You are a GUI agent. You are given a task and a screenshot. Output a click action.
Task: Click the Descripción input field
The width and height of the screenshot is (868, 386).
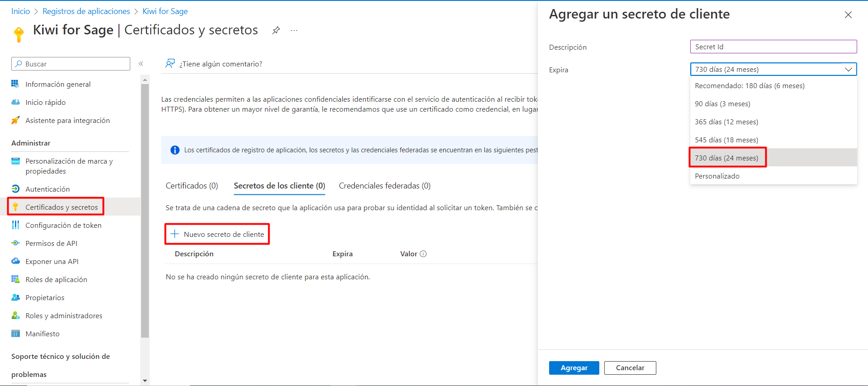pyautogui.click(x=773, y=47)
